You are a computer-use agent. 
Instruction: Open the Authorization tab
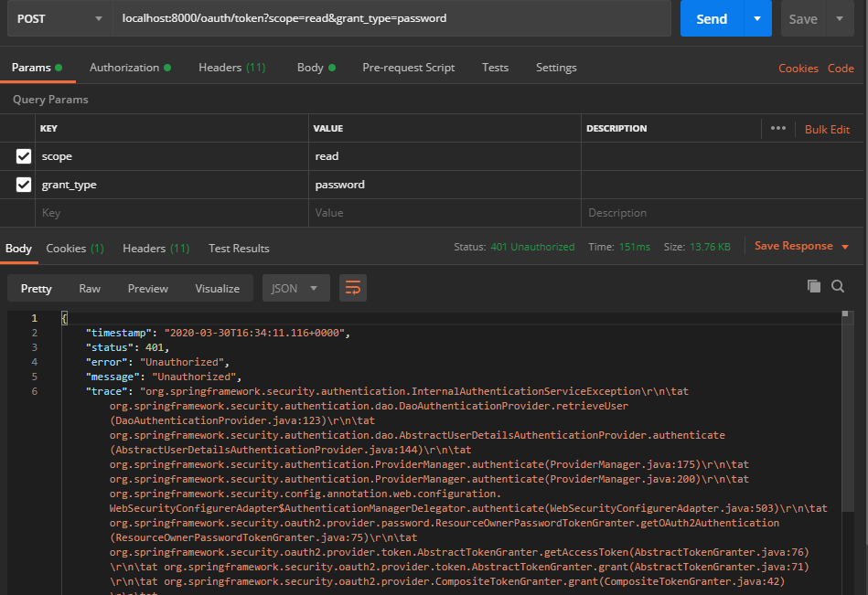click(x=130, y=68)
